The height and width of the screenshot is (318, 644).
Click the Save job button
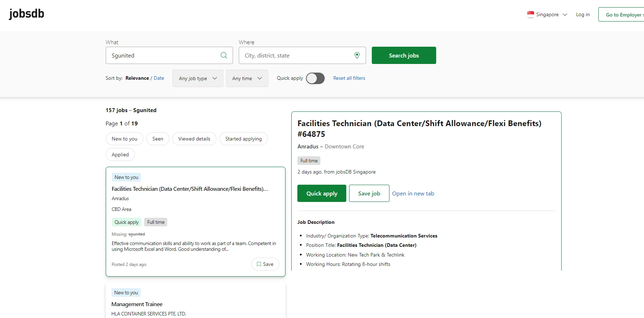pos(369,193)
